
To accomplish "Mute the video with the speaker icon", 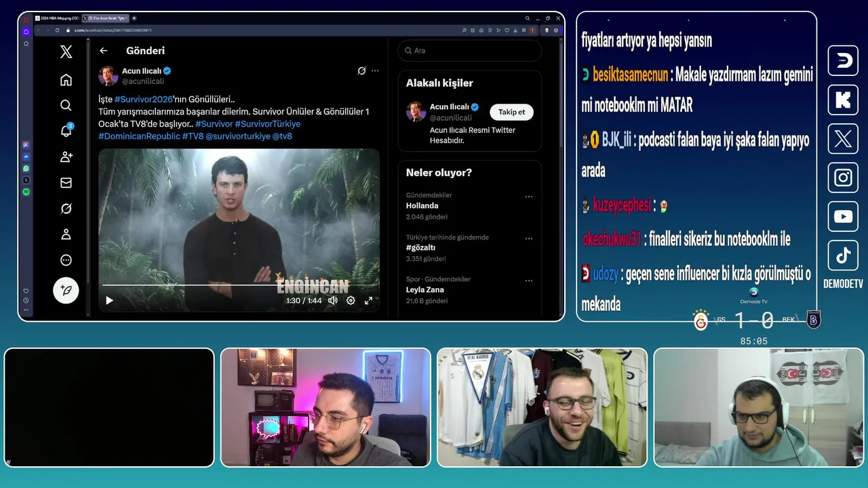I will 333,300.
